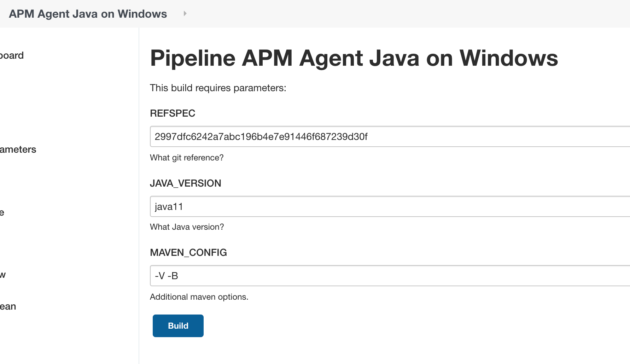The height and width of the screenshot is (364, 630).
Task: Select the MAVEN_CONFIG input field
Action: [x=389, y=276]
